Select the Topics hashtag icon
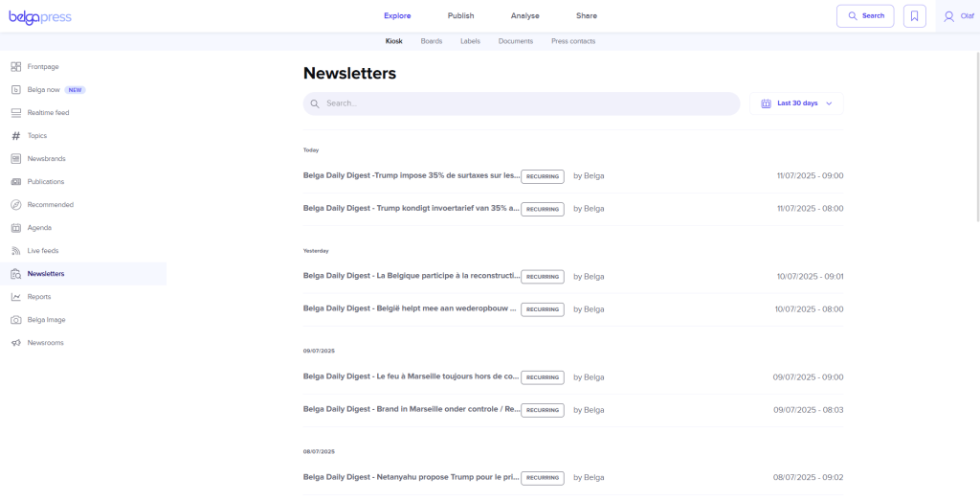Screen dimensions: 980x501 16,136
